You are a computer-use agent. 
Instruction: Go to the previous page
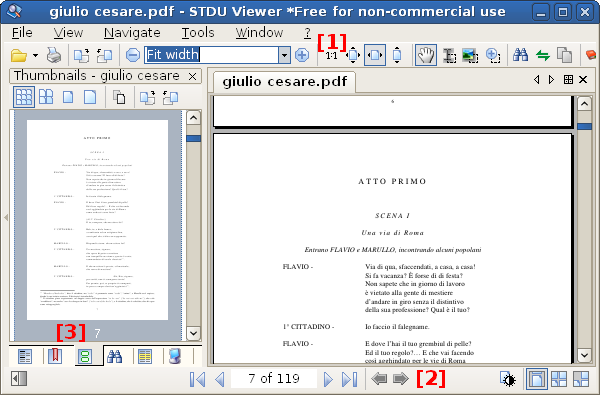coord(220,379)
